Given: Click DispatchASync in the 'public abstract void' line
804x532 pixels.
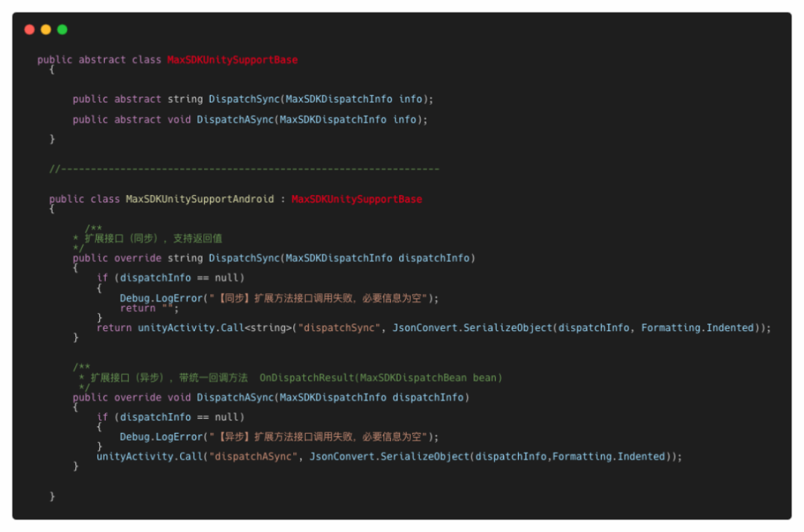Looking at the screenshot, I should (235, 119).
